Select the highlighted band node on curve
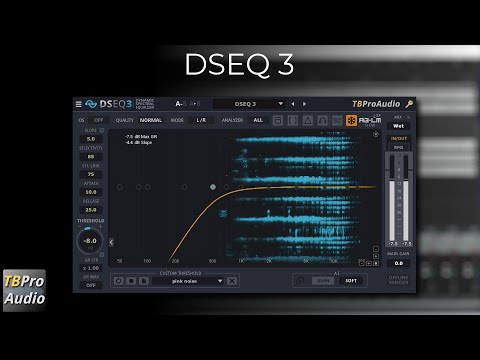Viewport: 480px width, 360px height. pyautogui.click(x=213, y=187)
